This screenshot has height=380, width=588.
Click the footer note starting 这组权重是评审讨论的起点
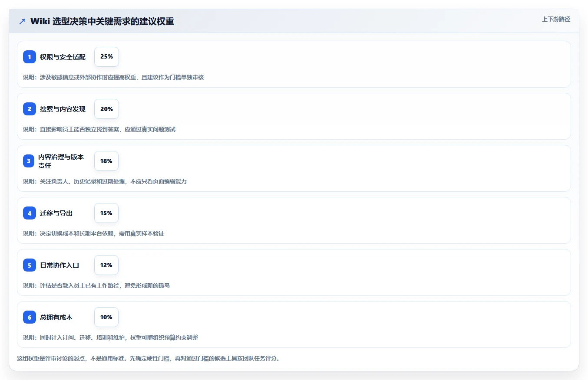coord(148,358)
